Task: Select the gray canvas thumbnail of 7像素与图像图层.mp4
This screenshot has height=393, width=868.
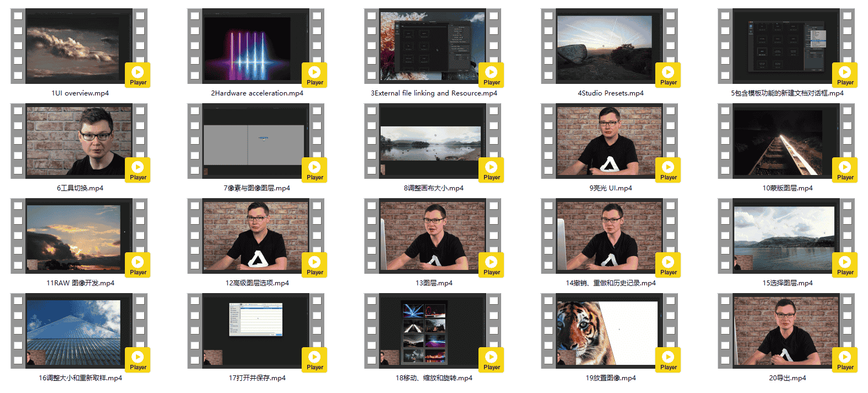Action: [256, 141]
